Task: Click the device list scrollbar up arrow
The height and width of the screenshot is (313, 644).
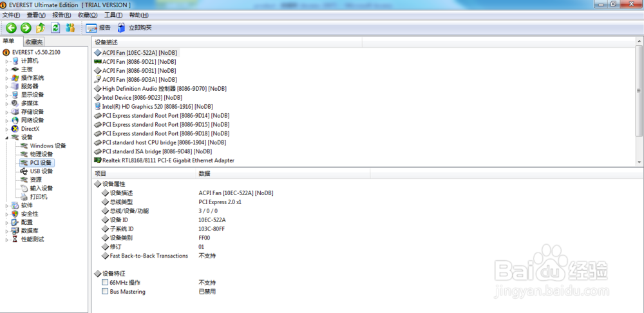Action: [x=639, y=41]
